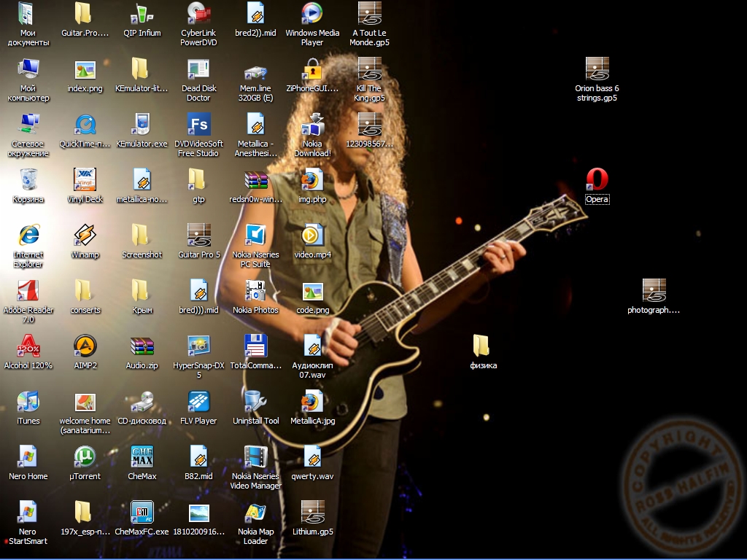The image size is (747, 560).
Task: Click the µTorrent desktop icon
Action: pyautogui.click(x=85, y=457)
